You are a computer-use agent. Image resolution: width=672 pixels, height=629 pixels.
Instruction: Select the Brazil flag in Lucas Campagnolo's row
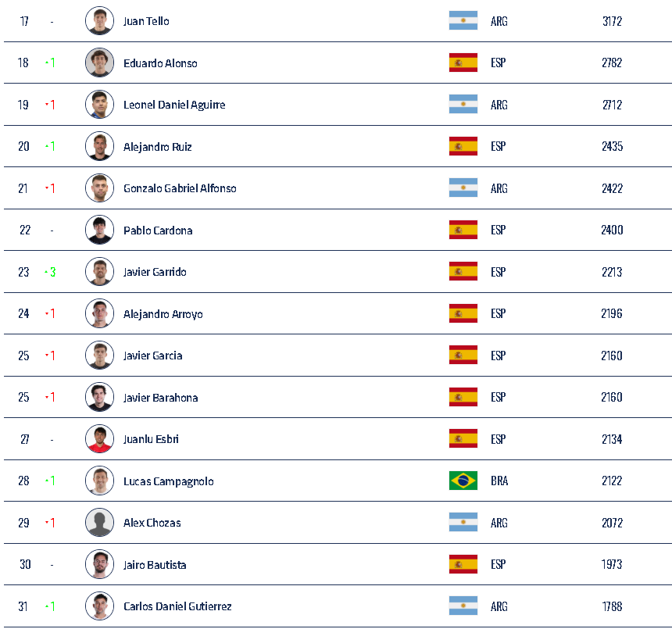pyautogui.click(x=463, y=481)
